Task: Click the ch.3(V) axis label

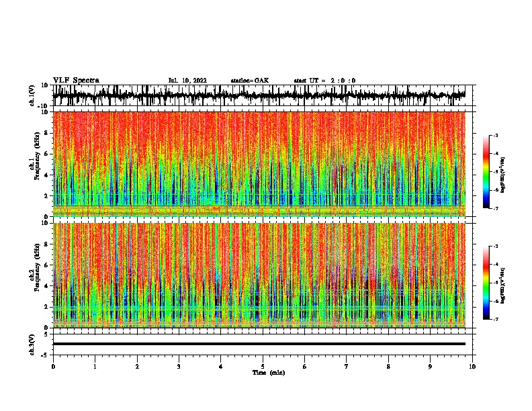Action: (32, 345)
